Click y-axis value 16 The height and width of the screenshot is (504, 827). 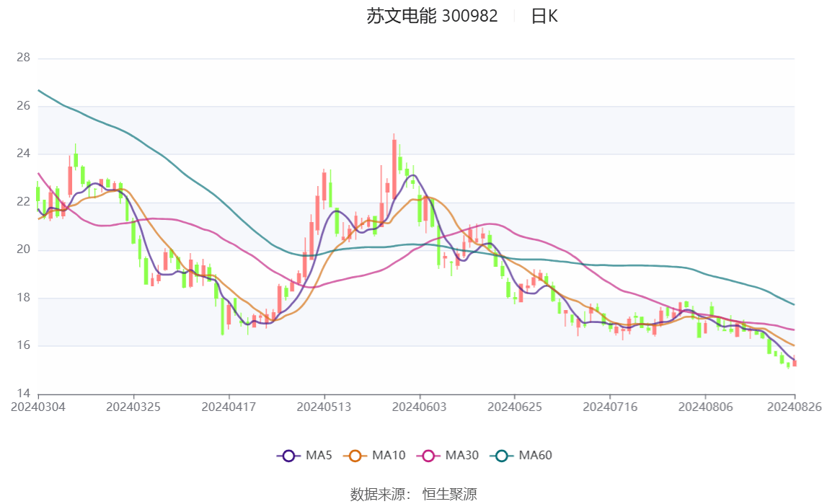[23, 345]
